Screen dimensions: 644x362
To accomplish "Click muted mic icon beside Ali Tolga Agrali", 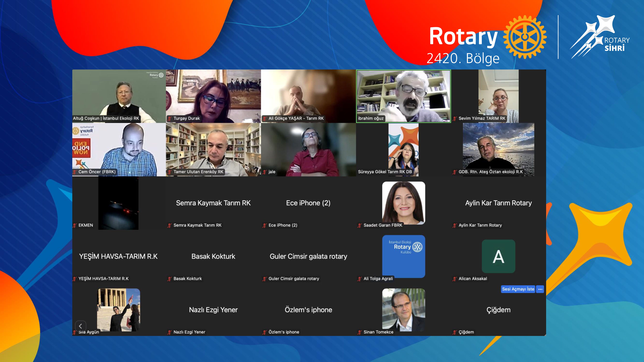I will [360, 279].
